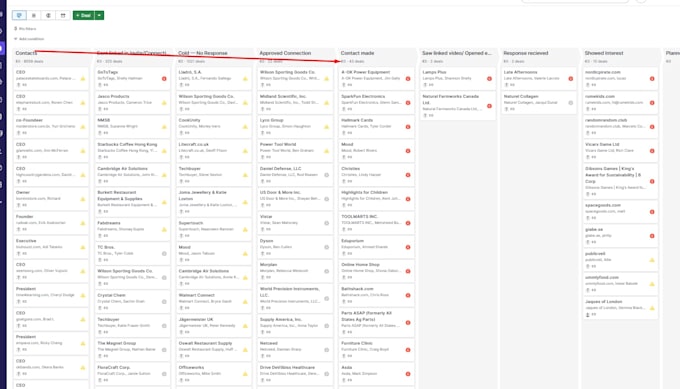The image size is (680, 389).
Task: Switch to the list view icon
Action: (x=34, y=16)
